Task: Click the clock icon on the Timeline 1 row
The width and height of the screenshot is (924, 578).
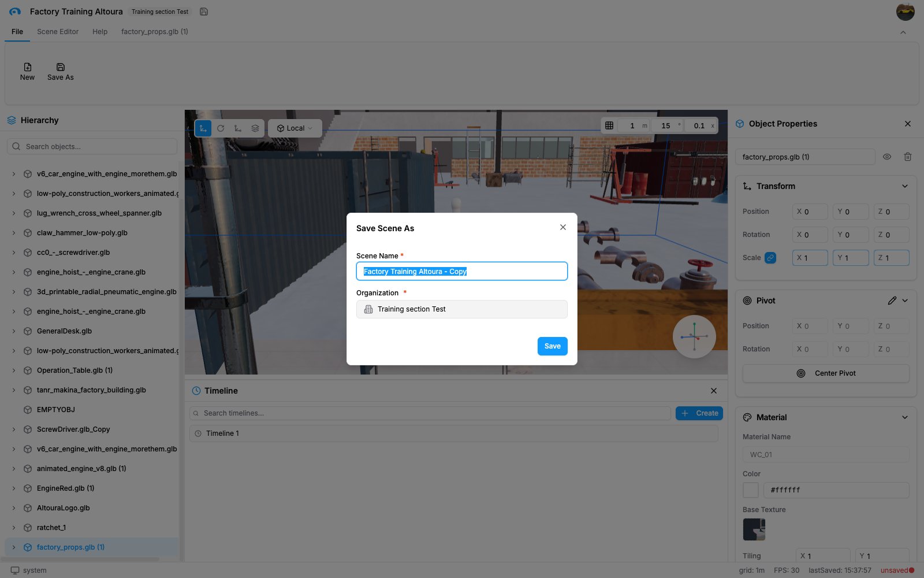Action: coord(198,433)
